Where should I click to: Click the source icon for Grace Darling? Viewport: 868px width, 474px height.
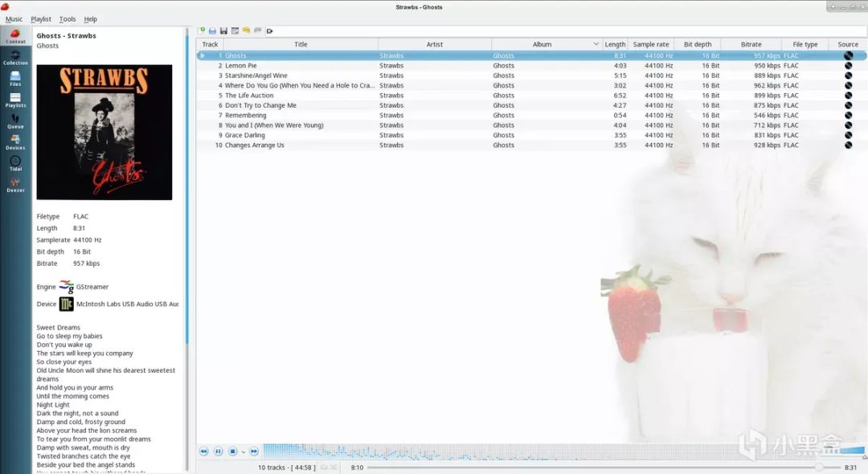coord(848,135)
